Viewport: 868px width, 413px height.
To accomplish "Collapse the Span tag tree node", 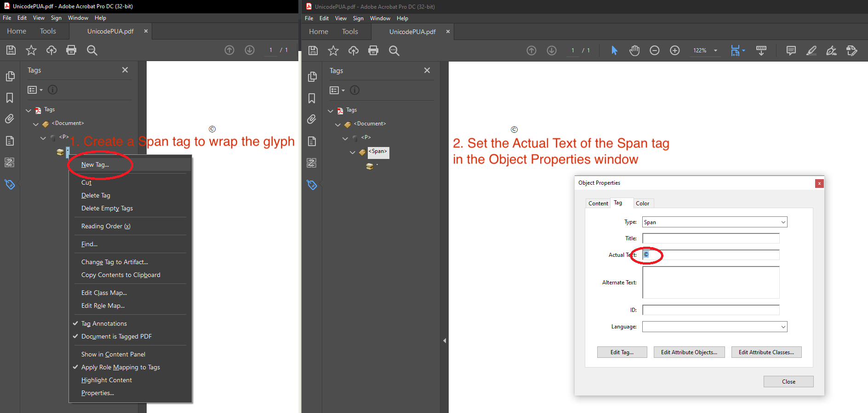I will (353, 152).
